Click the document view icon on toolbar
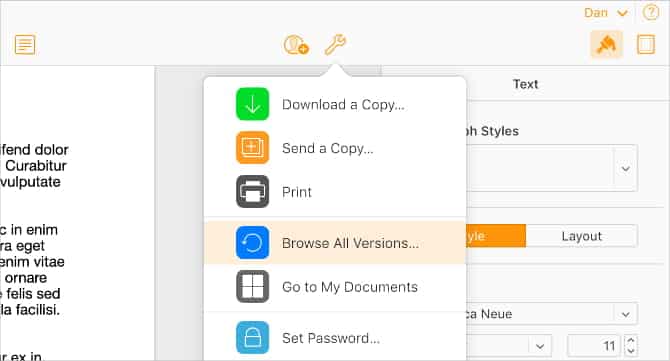 [x=25, y=44]
